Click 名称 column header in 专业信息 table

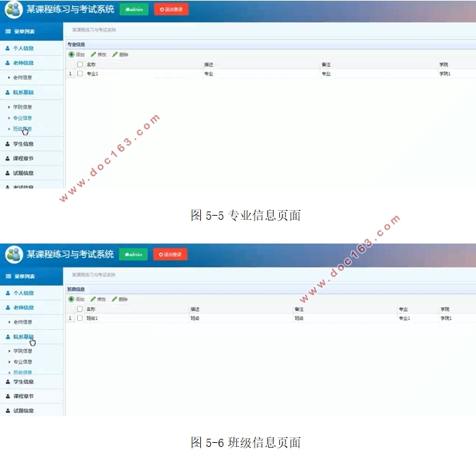[91, 65]
